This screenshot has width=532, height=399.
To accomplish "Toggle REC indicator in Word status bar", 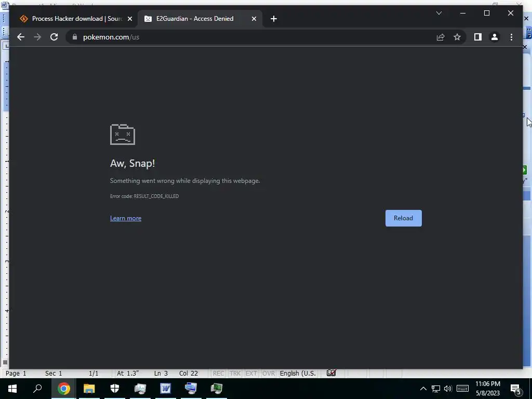I will click(218, 373).
